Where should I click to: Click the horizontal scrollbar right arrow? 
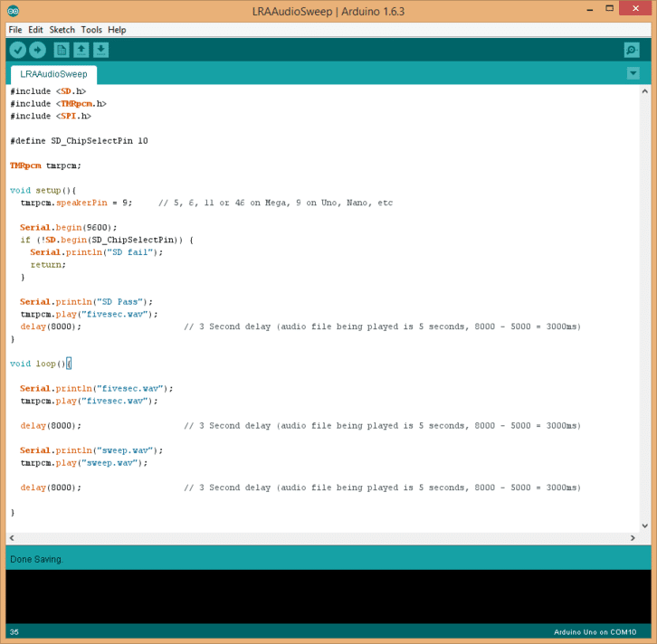tap(633, 537)
